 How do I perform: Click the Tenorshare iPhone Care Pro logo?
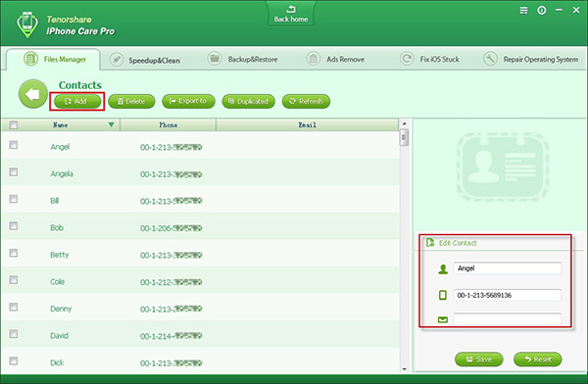(x=27, y=24)
